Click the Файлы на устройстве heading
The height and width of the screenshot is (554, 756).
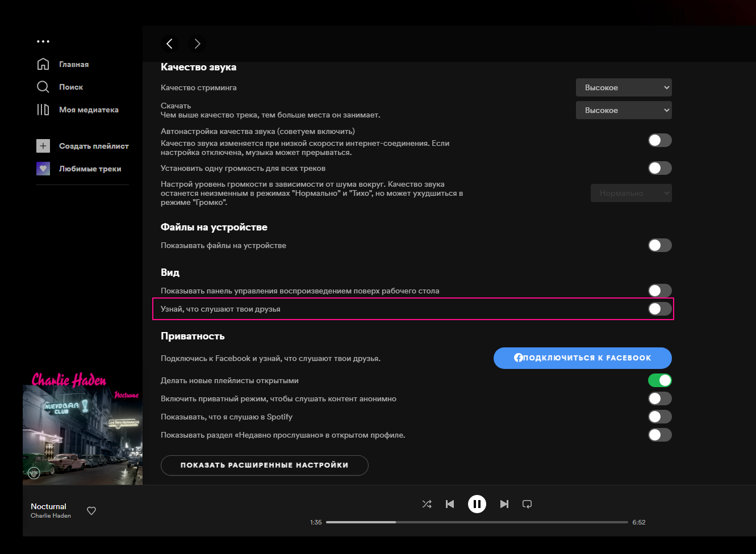click(x=214, y=227)
